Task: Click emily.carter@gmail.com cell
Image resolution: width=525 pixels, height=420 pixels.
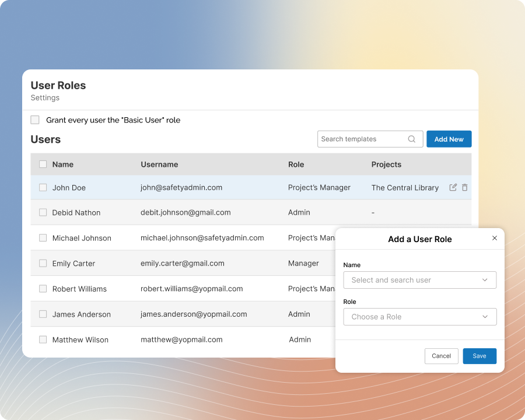Action: click(x=183, y=264)
